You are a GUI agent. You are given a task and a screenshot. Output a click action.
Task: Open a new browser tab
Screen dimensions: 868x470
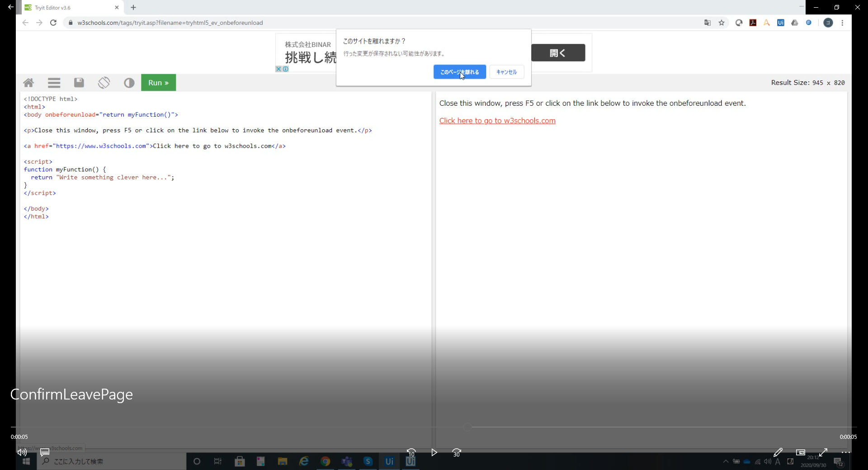click(133, 8)
